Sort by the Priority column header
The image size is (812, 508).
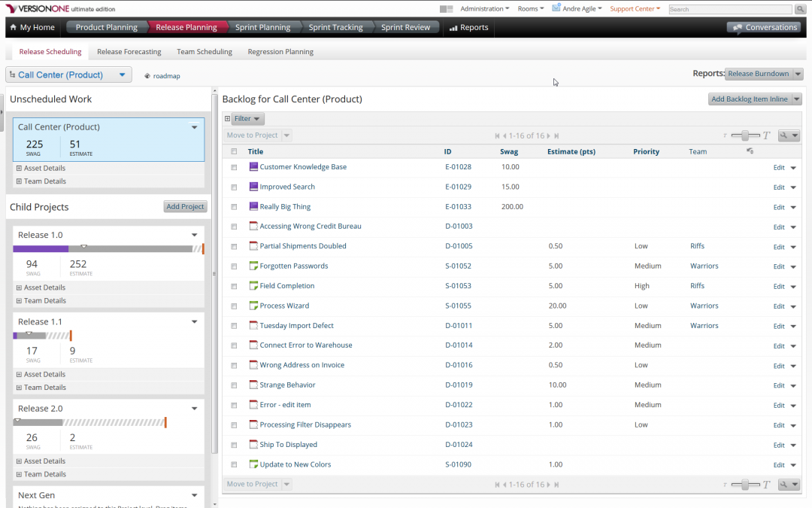pos(646,151)
